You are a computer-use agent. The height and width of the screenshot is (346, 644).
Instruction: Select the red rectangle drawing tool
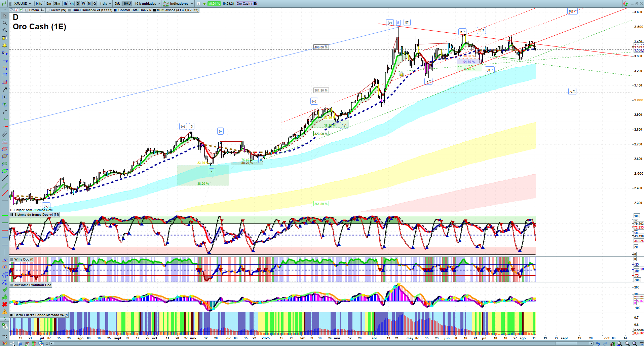tap(4, 82)
